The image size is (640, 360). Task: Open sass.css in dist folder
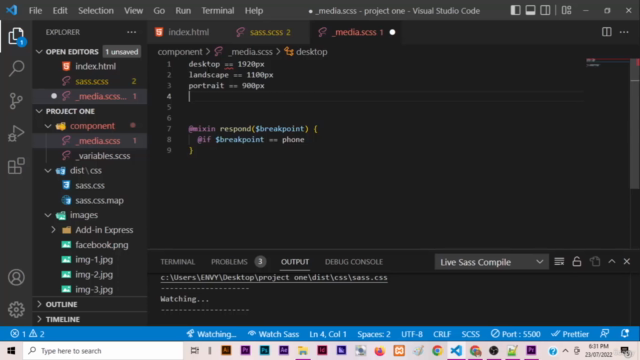pos(90,185)
